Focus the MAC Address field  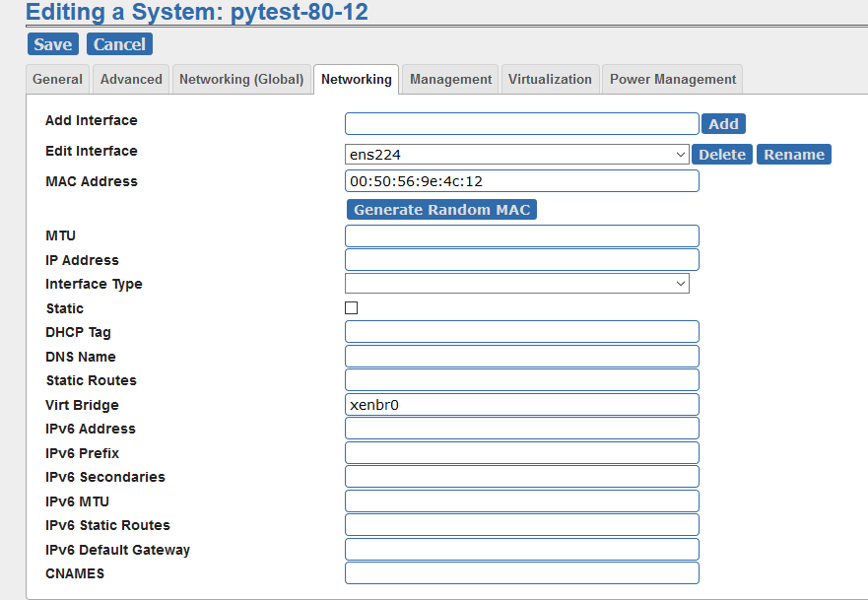tap(521, 181)
